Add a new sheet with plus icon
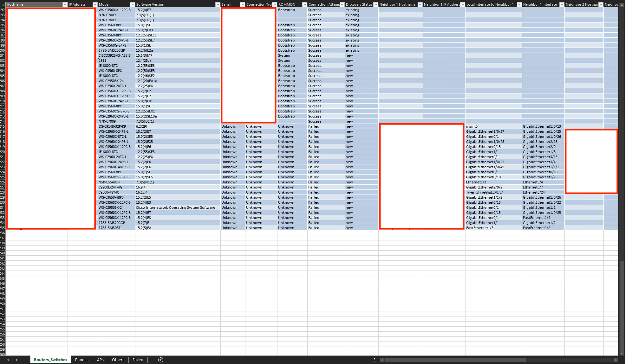 [x=161, y=360]
